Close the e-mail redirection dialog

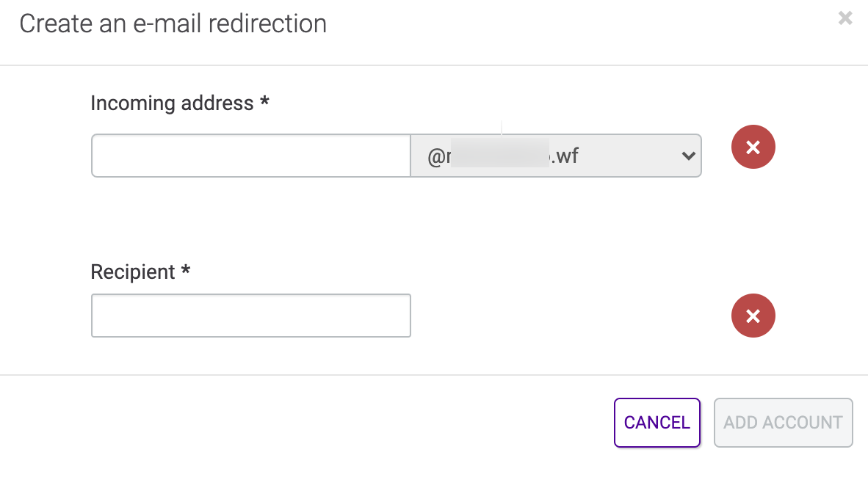845,18
